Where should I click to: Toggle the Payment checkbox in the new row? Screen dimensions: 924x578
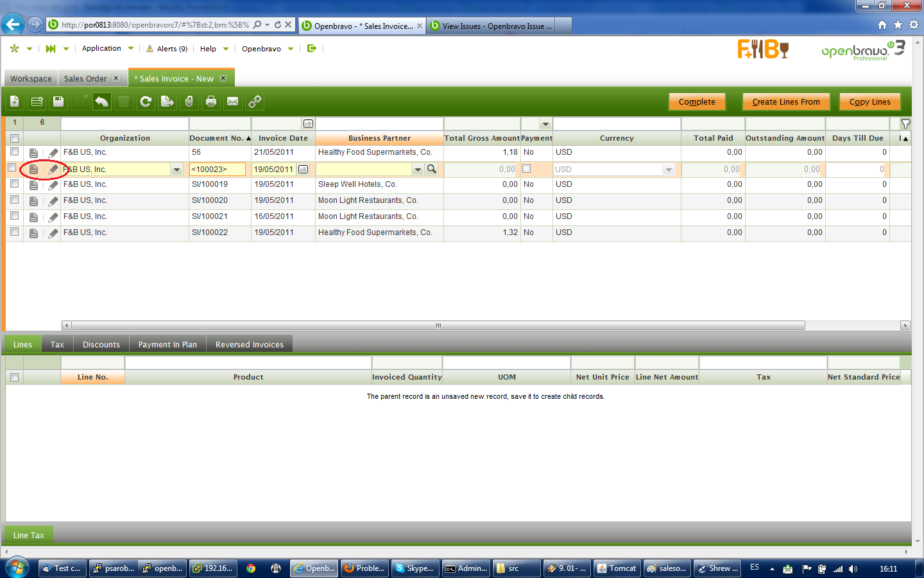tap(527, 169)
